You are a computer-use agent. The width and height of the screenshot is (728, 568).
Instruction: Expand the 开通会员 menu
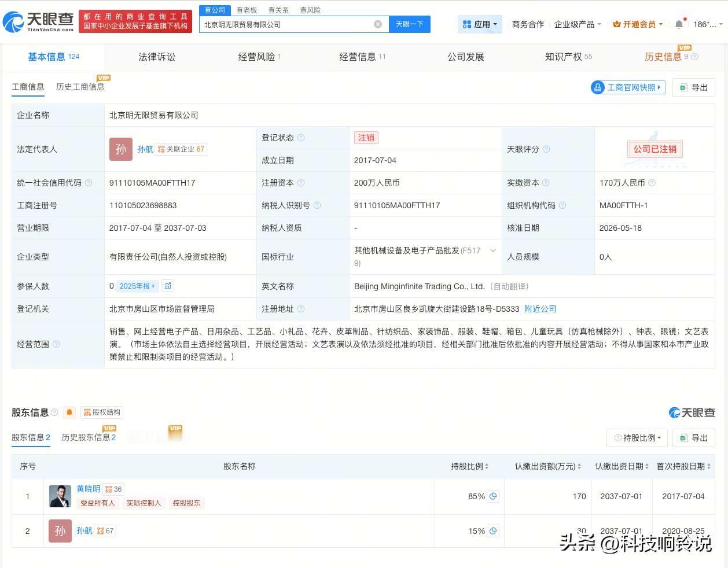(x=638, y=24)
